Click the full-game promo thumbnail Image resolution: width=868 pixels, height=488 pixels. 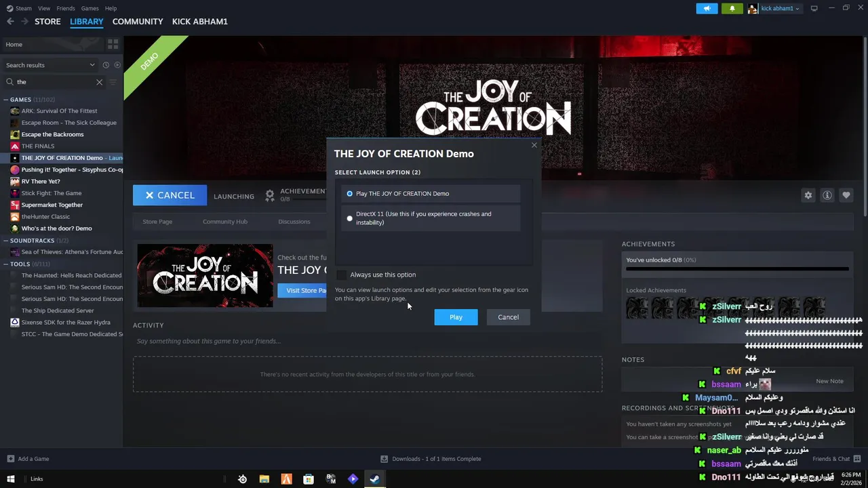[205, 275]
